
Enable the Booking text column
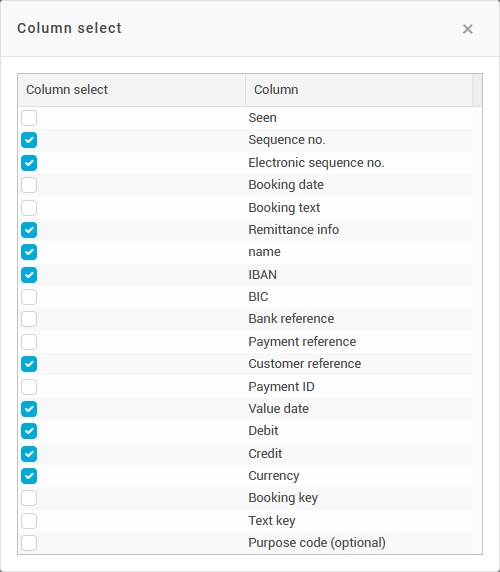click(29, 208)
